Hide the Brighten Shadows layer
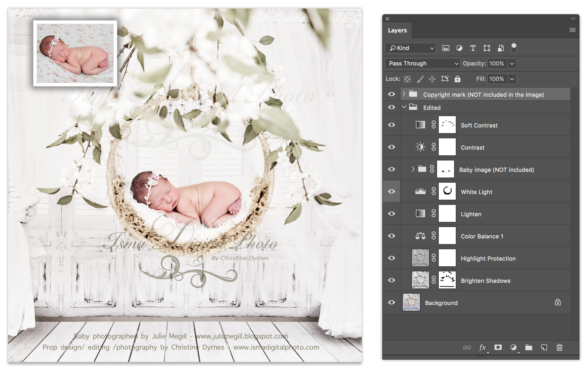 click(392, 280)
